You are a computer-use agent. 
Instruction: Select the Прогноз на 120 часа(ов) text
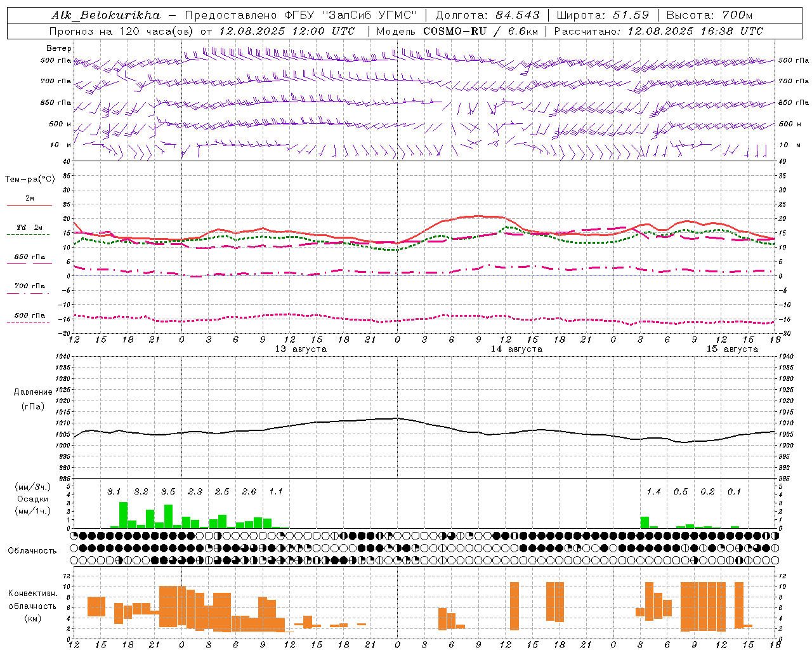click(122, 31)
